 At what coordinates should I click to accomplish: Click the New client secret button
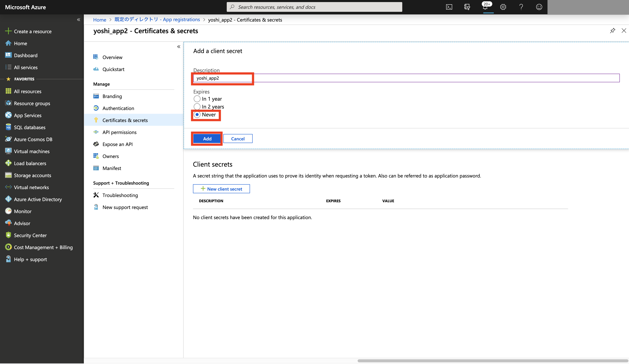coord(221,189)
